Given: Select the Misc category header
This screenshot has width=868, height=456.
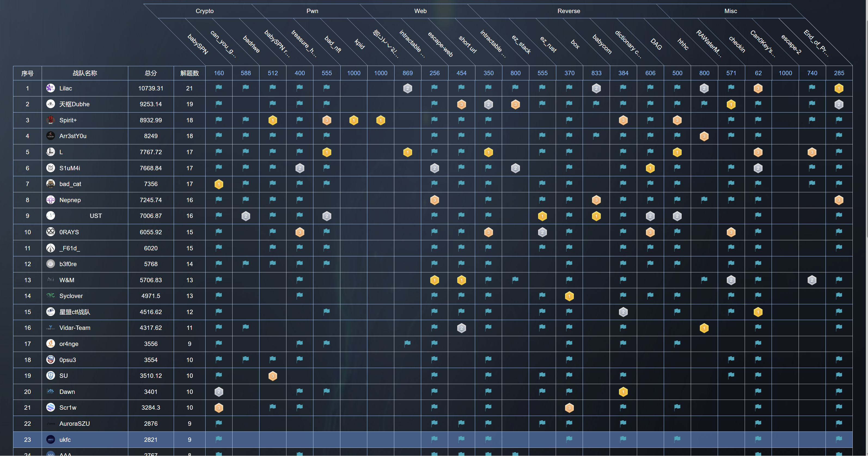Looking at the screenshot, I should click(730, 11).
